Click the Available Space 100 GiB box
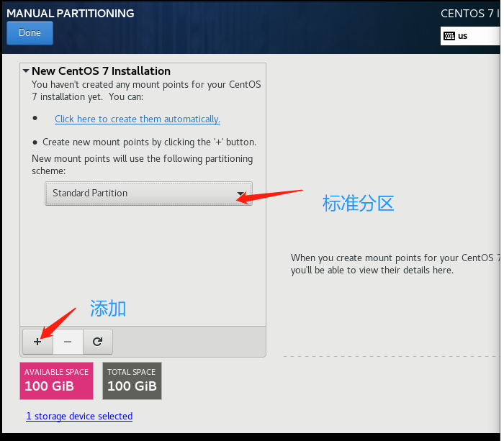 click(x=57, y=381)
